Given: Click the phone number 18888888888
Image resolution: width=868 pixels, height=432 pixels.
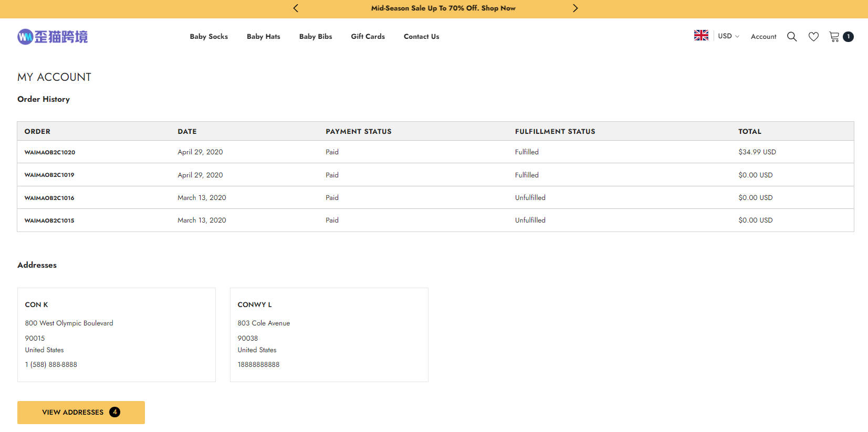Looking at the screenshot, I should click(258, 364).
